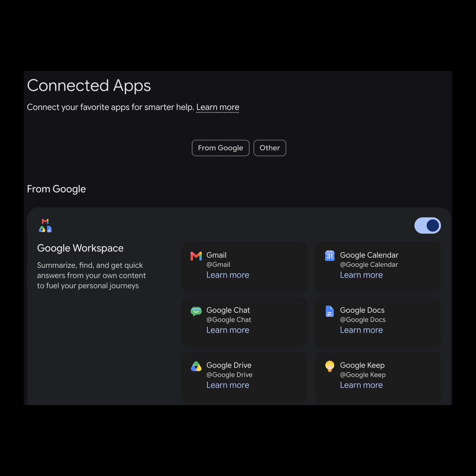Click the Google Drive triangle icon
Image resolution: width=476 pixels, height=476 pixels.
tap(196, 366)
